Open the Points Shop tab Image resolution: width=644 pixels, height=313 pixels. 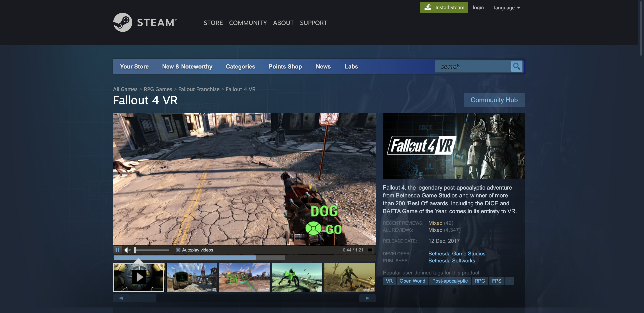click(x=285, y=67)
